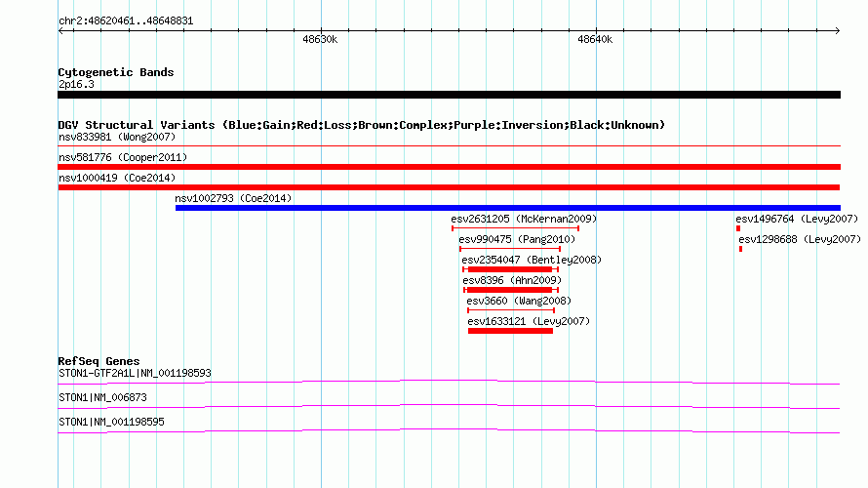
Task: Click the esv1633121 (Levy2007) label
Action: pos(529,321)
